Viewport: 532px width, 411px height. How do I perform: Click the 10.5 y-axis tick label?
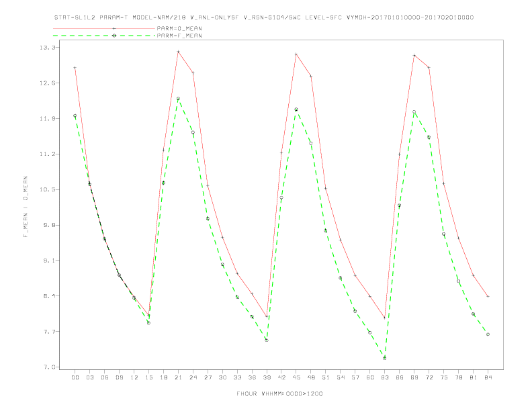(46, 189)
